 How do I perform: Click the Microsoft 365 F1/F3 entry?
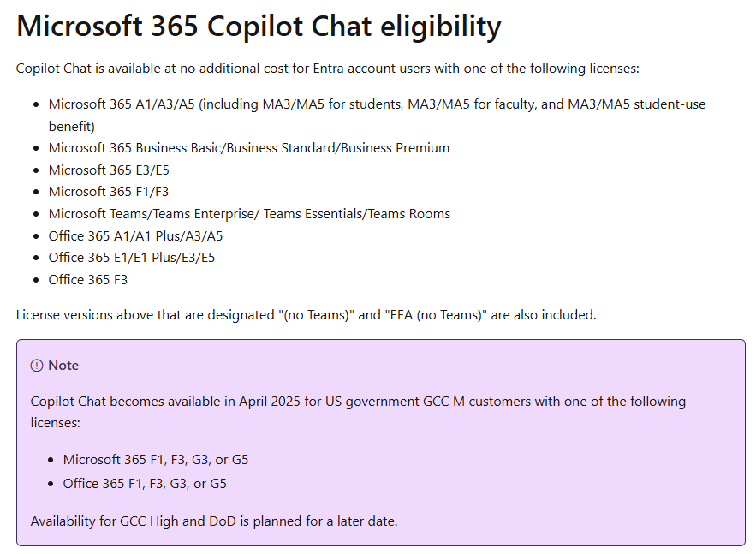point(109,192)
